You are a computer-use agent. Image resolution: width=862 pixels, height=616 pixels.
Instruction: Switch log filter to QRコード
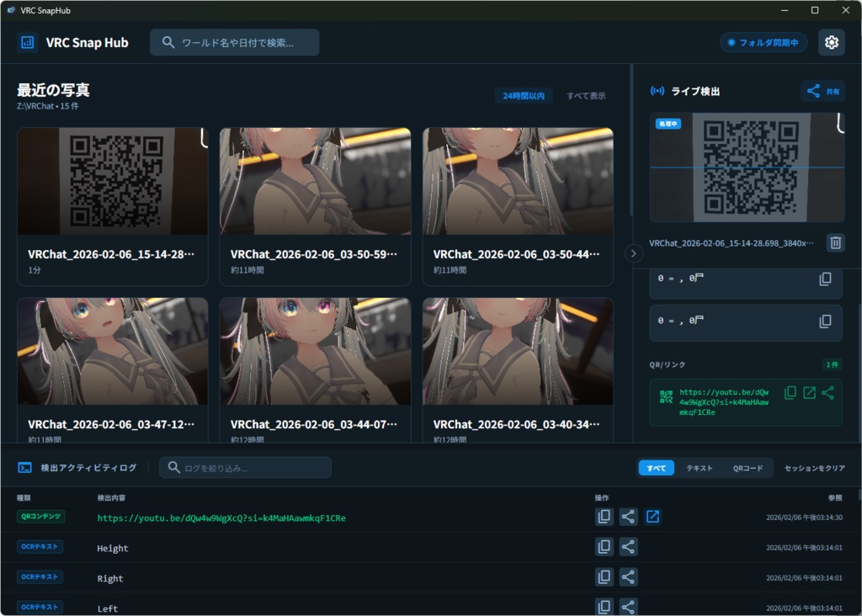(748, 468)
